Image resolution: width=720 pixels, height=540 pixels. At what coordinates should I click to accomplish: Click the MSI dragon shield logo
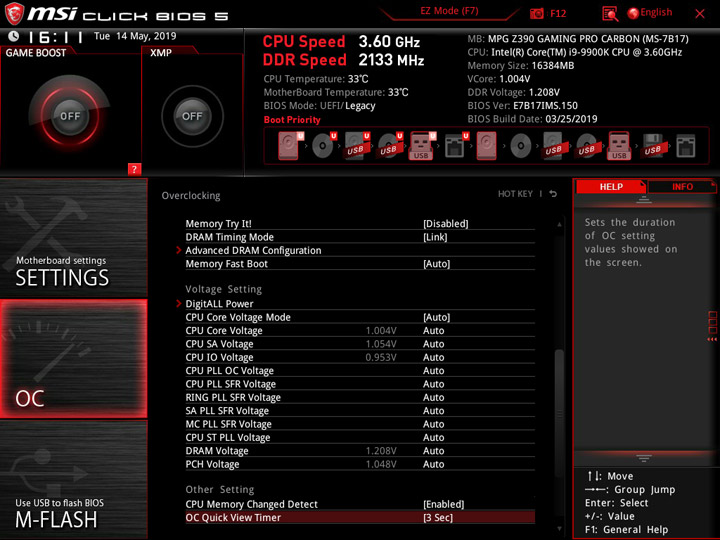[13, 14]
